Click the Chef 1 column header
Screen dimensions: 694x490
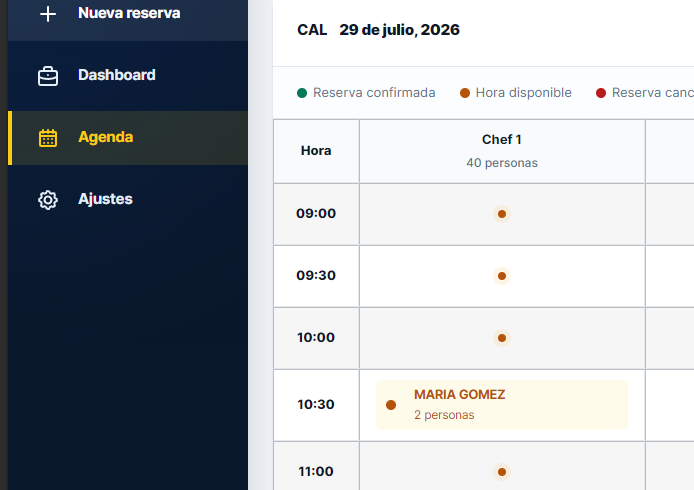click(502, 151)
